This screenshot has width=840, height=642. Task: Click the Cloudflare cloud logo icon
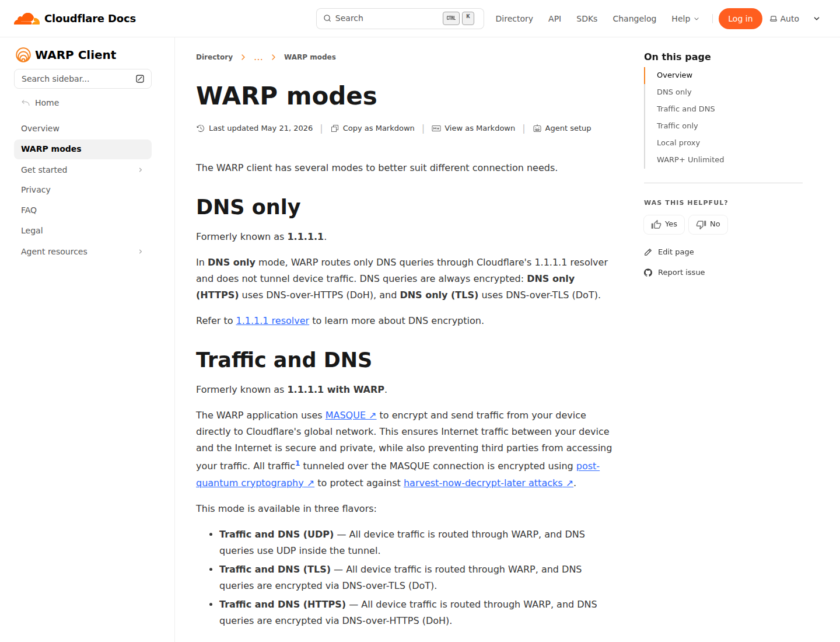[x=27, y=19]
